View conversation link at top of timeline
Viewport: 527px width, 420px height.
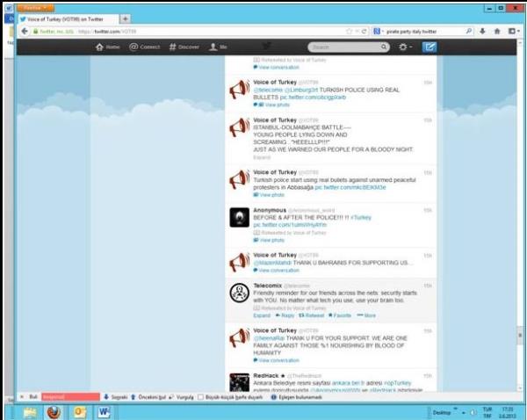click(x=278, y=68)
